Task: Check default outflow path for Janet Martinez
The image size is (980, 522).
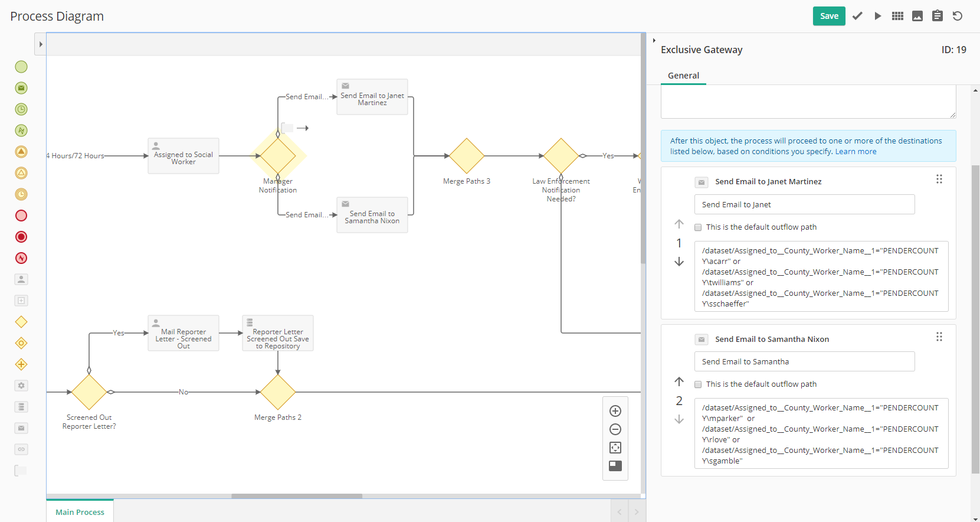Action: (698, 227)
